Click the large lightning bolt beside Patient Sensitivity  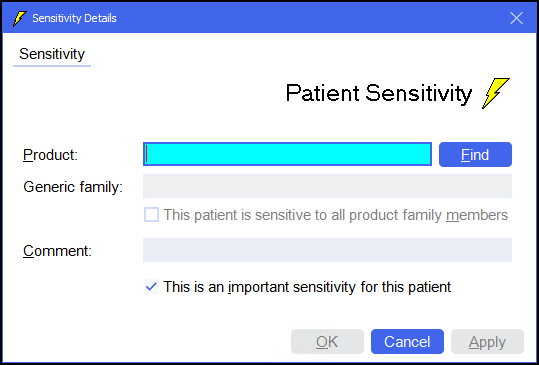pos(496,93)
